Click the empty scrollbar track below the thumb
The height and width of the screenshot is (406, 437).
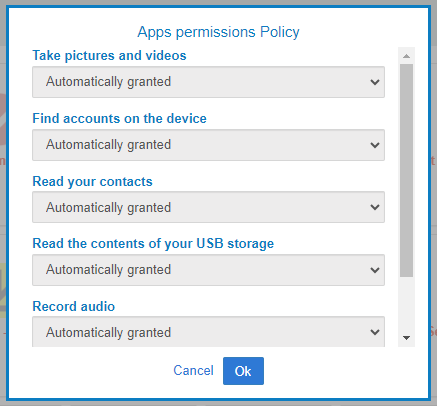[x=406, y=303]
